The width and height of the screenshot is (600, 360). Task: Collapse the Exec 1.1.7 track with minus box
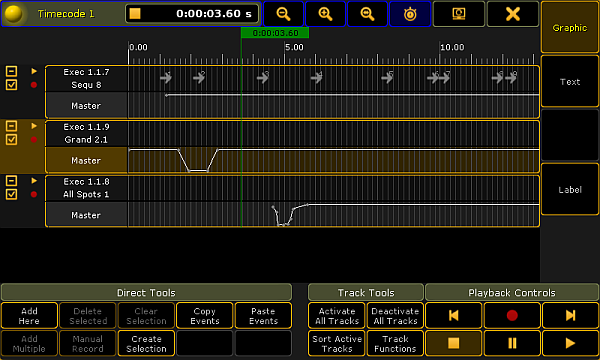coord(11,71)
